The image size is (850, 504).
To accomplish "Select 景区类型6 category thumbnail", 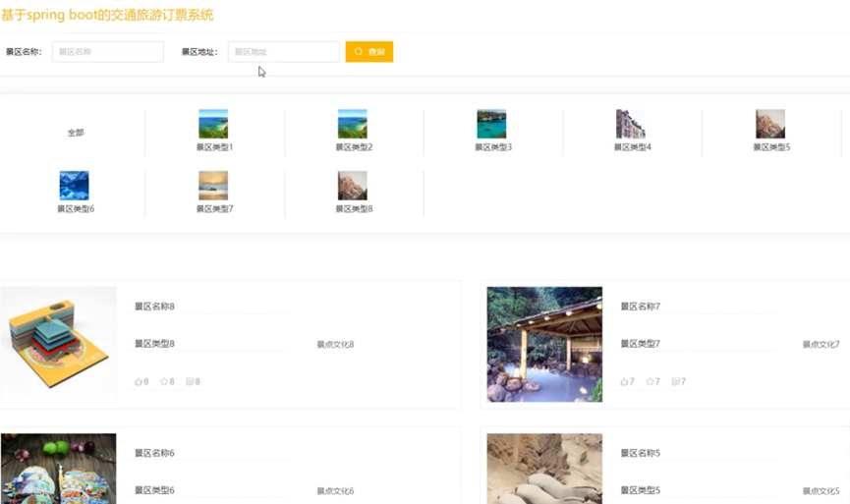I will [x=75, y=186].
